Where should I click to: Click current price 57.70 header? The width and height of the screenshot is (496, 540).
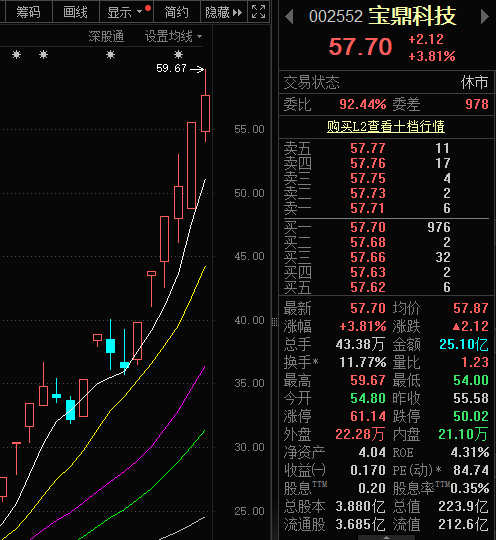point(360,46)
